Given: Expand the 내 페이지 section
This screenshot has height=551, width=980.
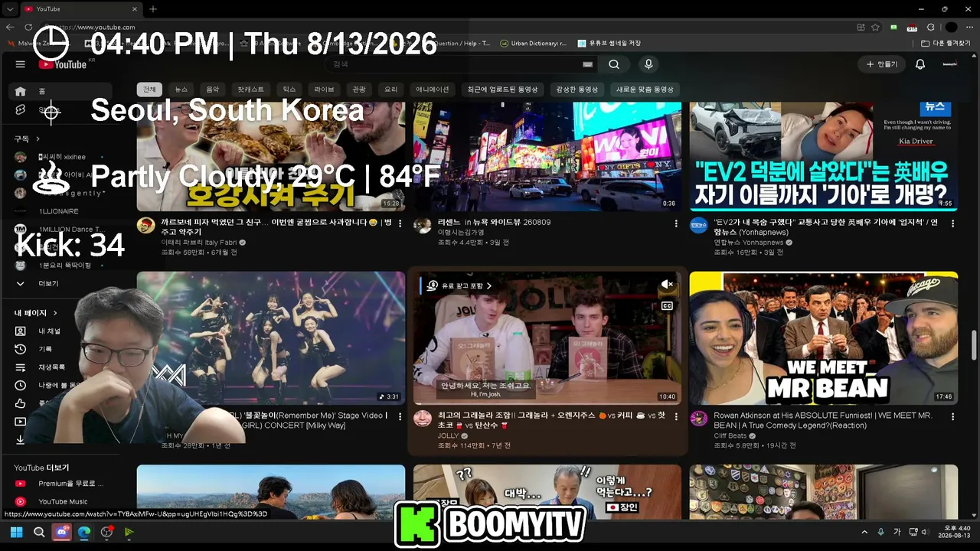Looking at the screenshot, I should [x=36, y=313].
